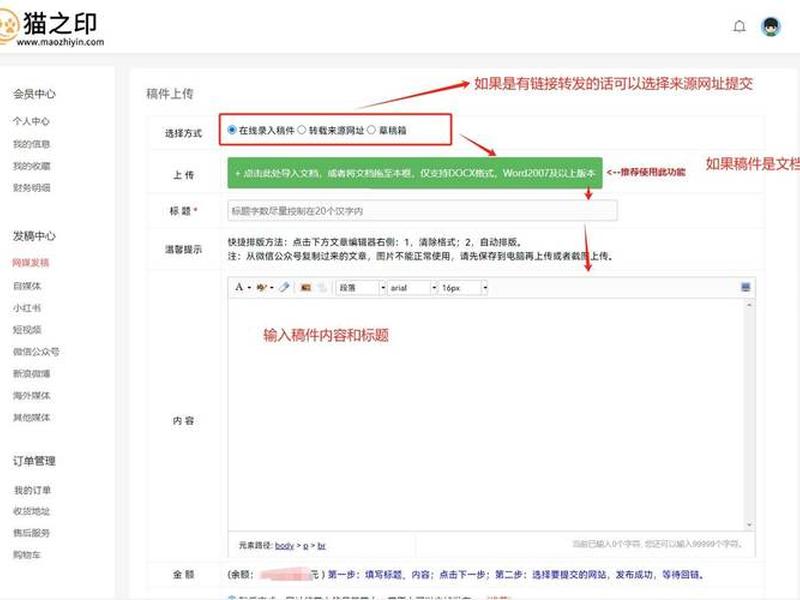800x600 pixels.
Task: Open the user avatar menu
Action: tap(770, 27)
